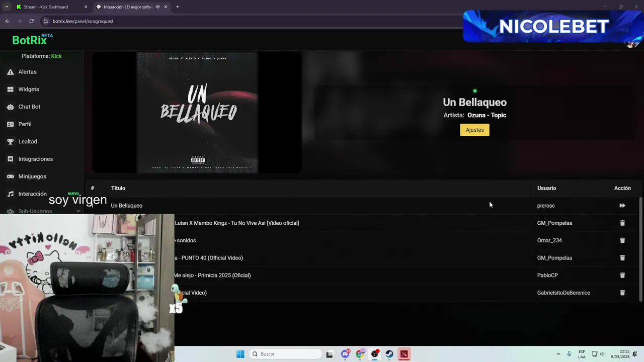Open the volume tray control

(602, 354)
